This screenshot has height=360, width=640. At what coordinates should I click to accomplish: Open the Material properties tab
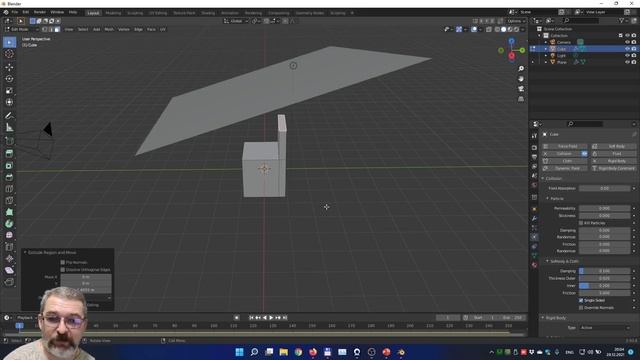[534, 265]
